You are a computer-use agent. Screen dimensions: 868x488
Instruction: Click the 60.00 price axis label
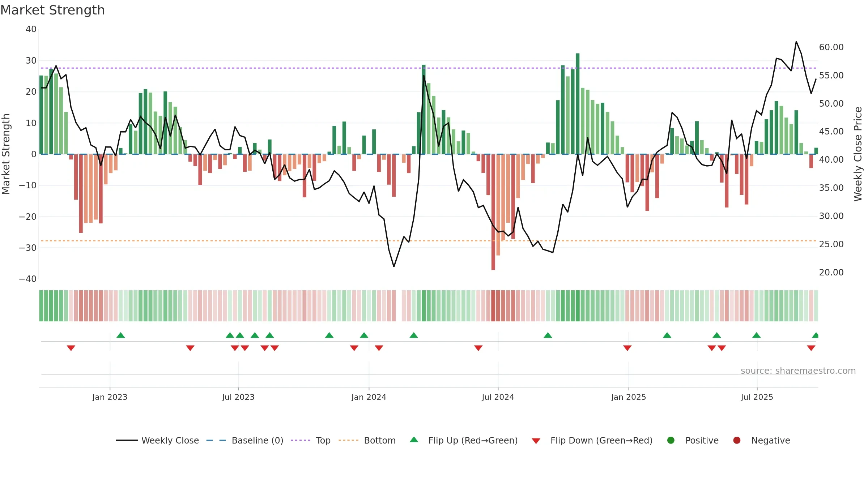(831, 47)
